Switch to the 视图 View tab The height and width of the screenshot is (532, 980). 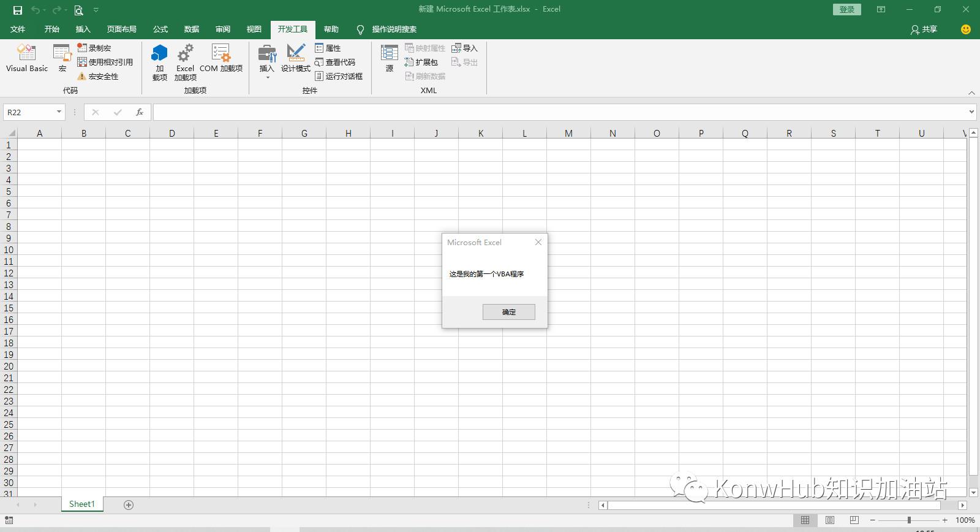tap(254, 29)
